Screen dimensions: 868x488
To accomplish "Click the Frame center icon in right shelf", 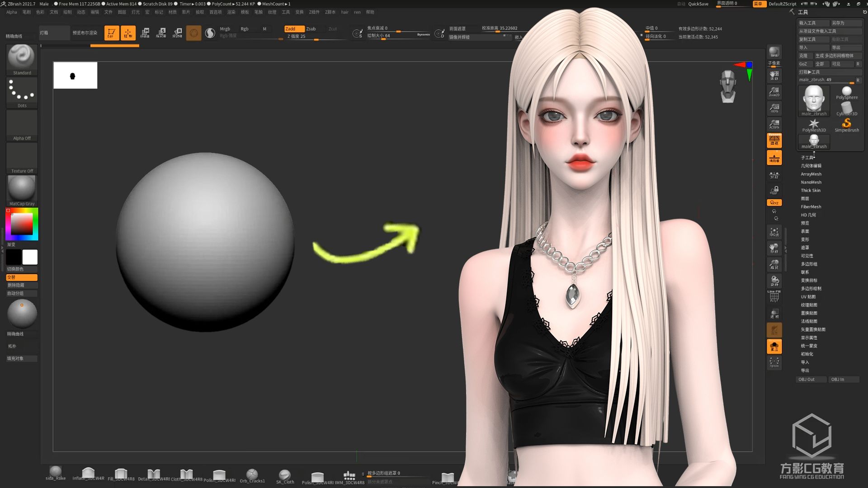I will (774, 232).
